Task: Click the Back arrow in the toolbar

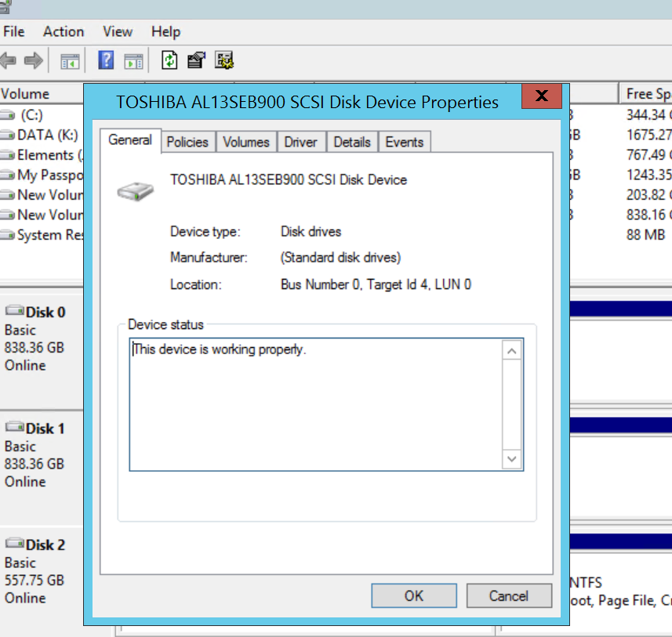Action: (9, 60)
